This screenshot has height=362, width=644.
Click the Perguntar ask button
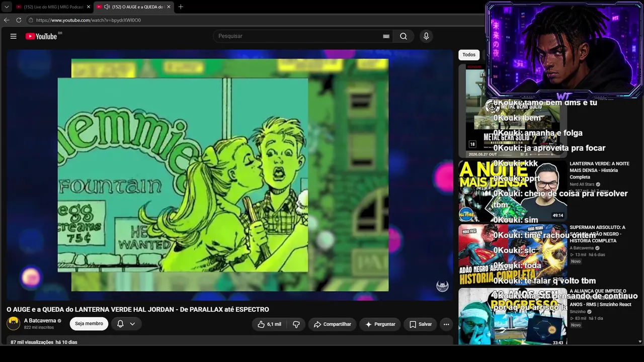click(380, 324)
